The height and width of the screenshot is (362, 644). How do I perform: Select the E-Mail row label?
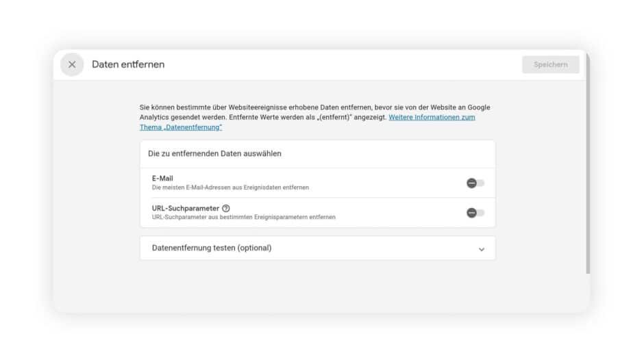point(162,178)
